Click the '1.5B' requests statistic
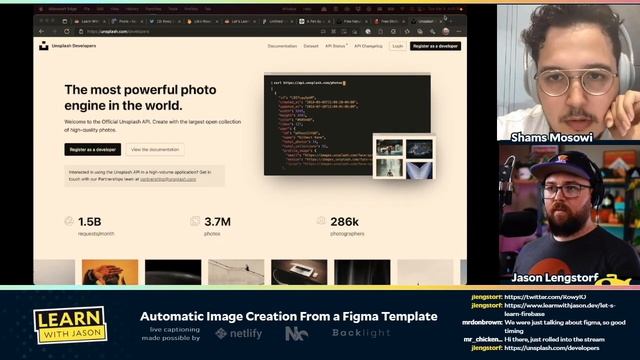The width and height of the screenshot is (640, 360). point(90,222)
